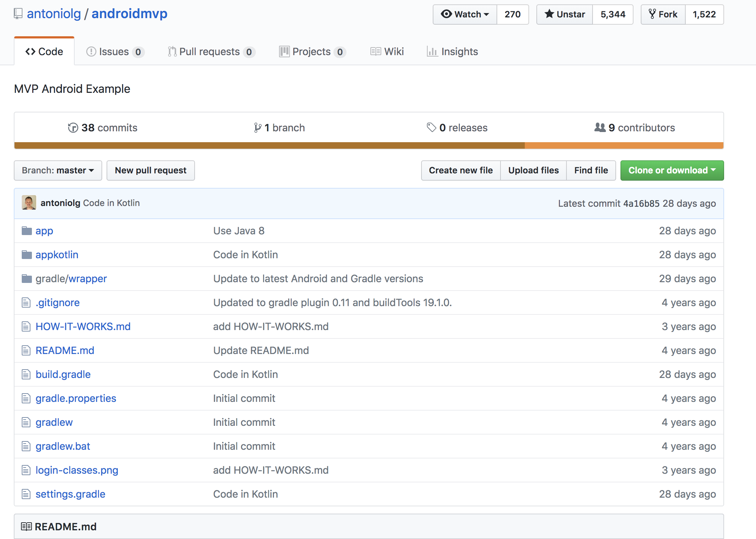Viewport: 756px width, 539px height.
Task: Click the tag icon next to 0 releases
Action: 431,127
